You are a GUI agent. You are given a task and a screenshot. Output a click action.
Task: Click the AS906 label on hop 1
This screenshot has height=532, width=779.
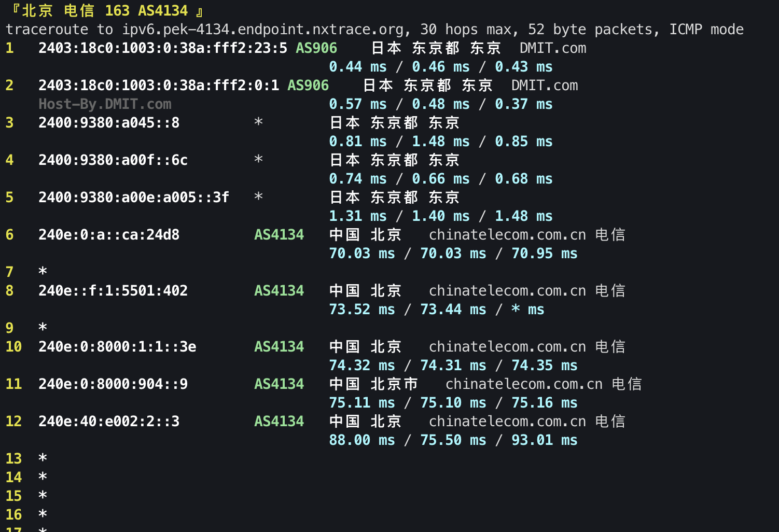click(316, 48)
